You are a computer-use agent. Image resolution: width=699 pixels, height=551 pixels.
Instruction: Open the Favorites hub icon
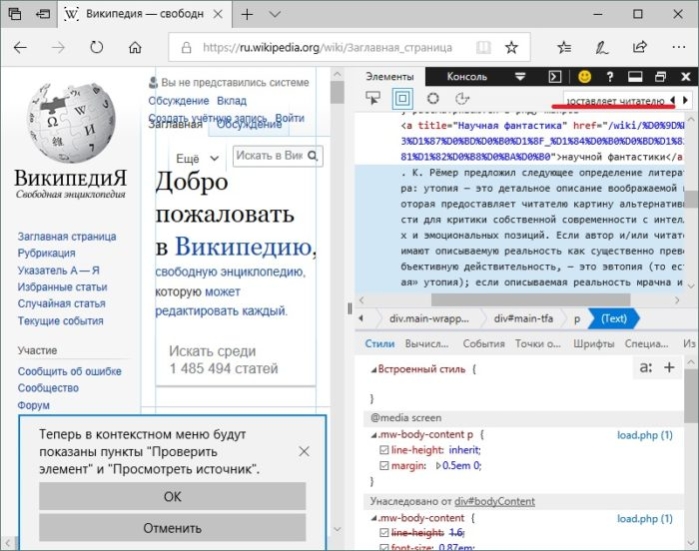[564, 47]
